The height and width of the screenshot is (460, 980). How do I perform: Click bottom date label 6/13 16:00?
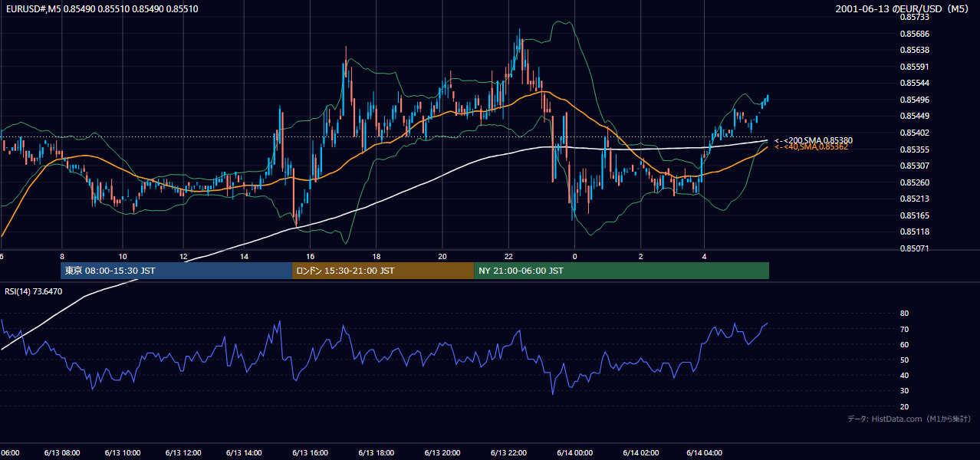coord(310,452)
